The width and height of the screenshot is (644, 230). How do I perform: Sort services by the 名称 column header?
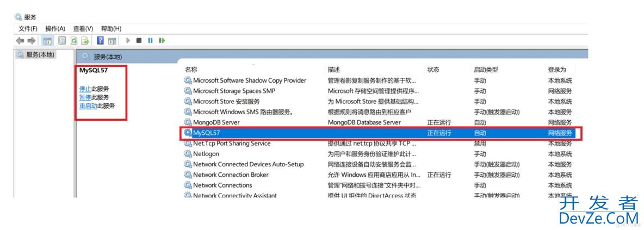point(191,70)
